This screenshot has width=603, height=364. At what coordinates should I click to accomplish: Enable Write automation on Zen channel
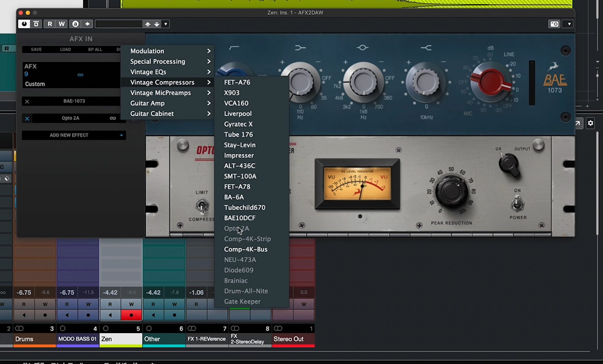tap(131, 304)
